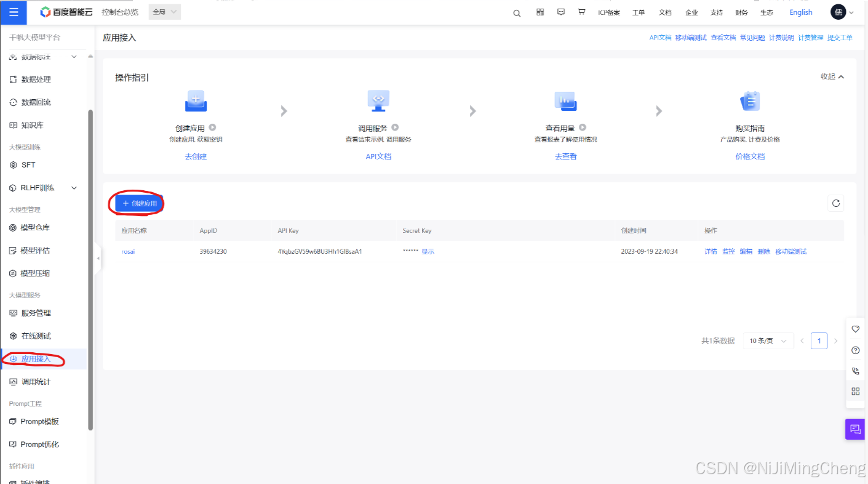Viewport: 868px width, 484px height.
Task: Open the 工单 header menu
Action: pos(639,13)
